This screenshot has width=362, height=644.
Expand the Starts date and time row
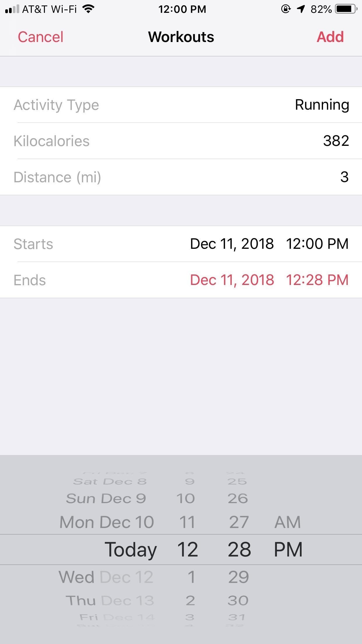181,244
